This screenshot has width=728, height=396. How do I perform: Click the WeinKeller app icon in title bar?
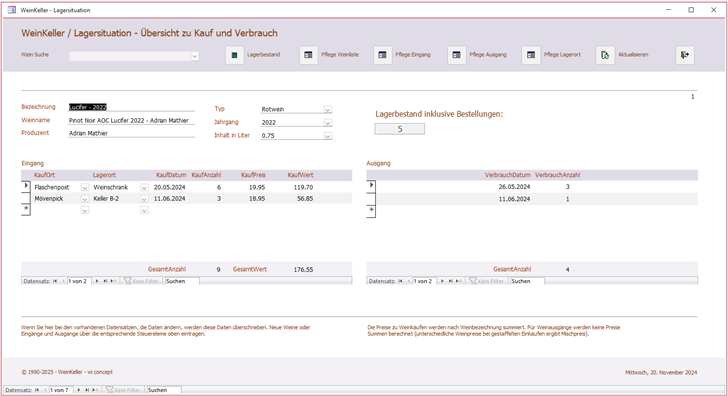[12, 10]
